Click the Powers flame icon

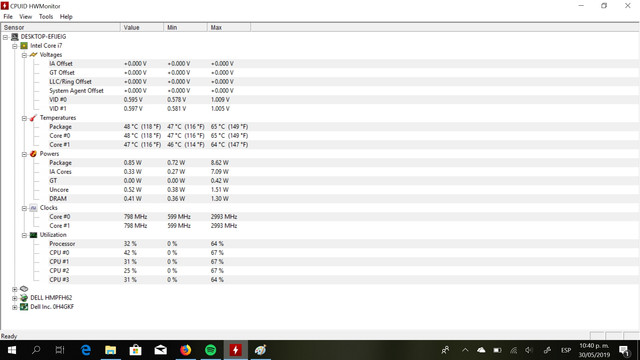33,154
